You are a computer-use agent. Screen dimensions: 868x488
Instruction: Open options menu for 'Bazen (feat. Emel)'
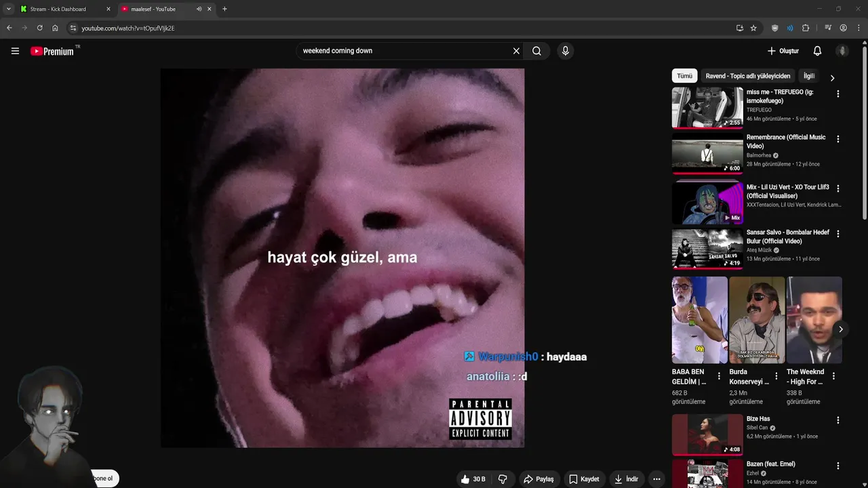(x=838, y=466)
